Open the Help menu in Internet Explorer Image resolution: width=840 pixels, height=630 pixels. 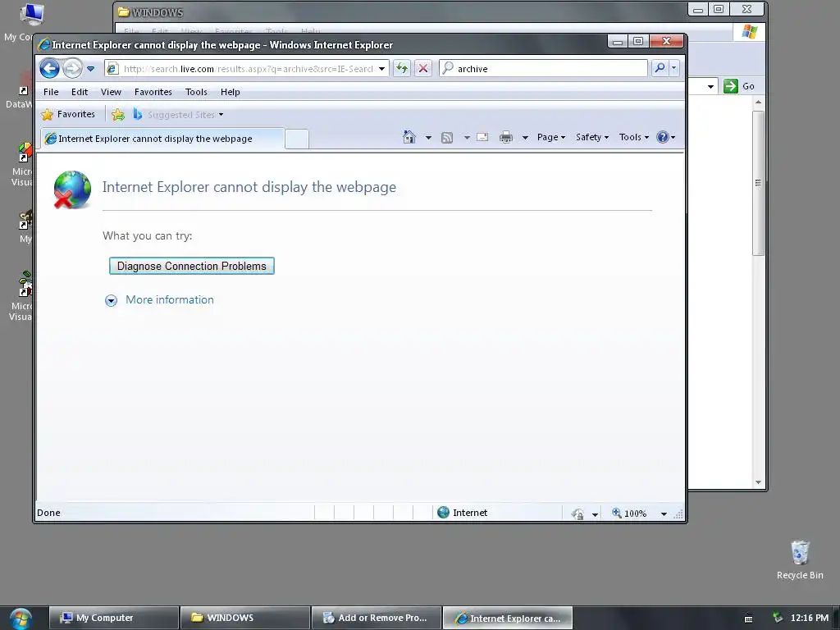click(x=231, y=92)
